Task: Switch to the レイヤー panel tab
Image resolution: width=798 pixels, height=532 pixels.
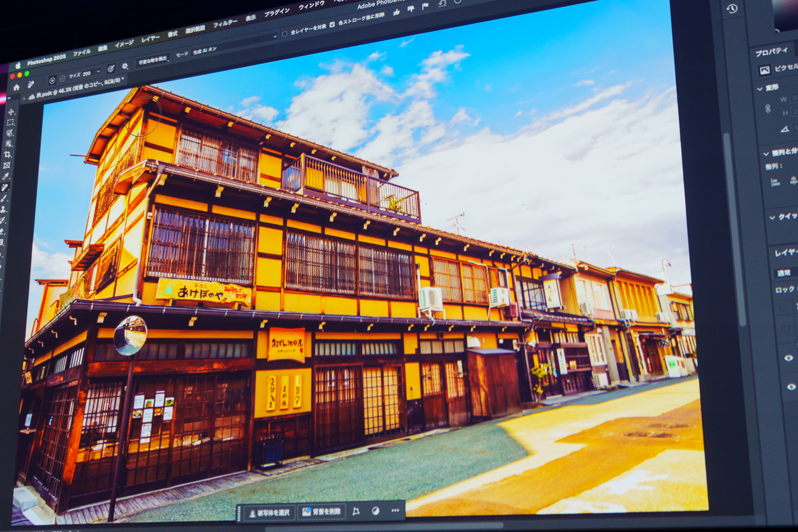Action: pos(786,253)
